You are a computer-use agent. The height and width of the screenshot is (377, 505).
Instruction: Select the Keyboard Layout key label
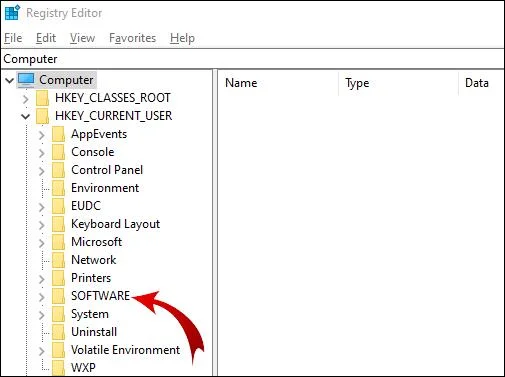tap(115, 224)
